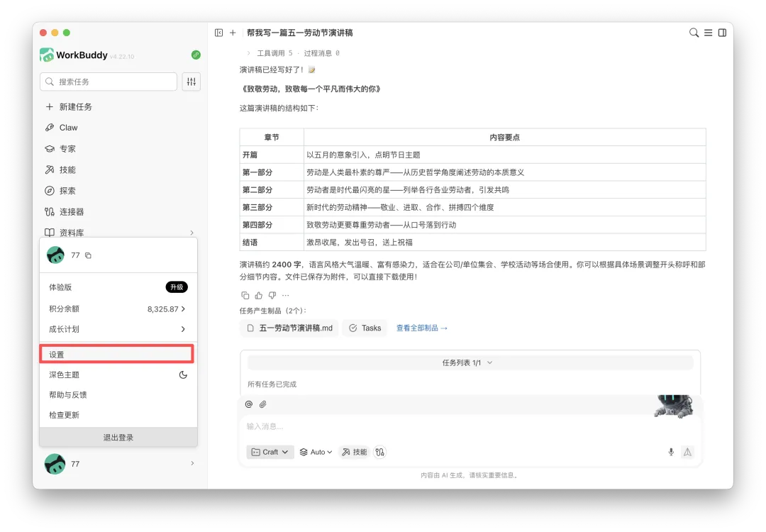Open the 积分余额 credits balance entry
The image size is (766, 532).
[x=118, y=309]
